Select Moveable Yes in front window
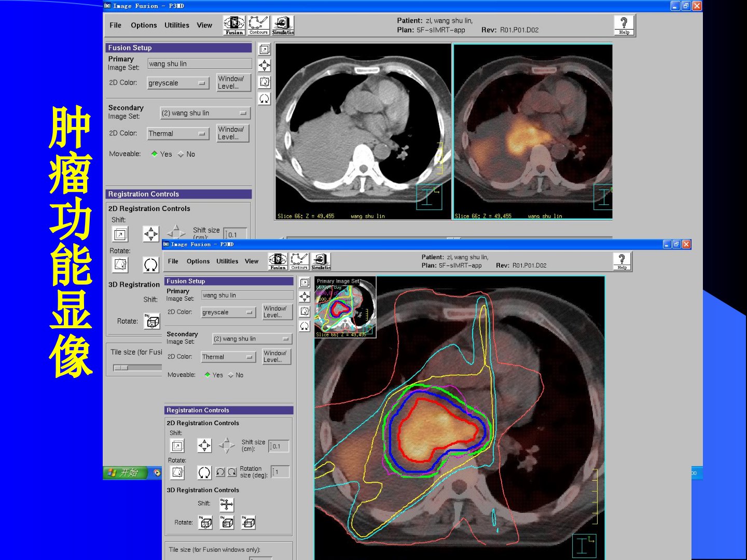 click(x=208, y=375)
